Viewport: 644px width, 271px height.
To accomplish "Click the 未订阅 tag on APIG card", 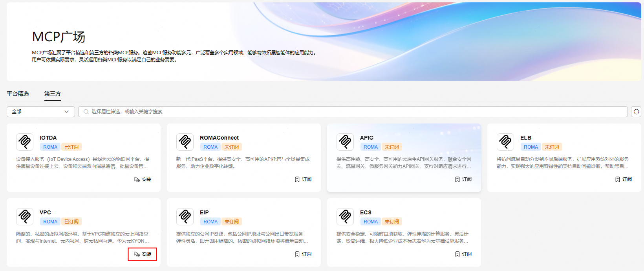I will click(x=392, y=147).
